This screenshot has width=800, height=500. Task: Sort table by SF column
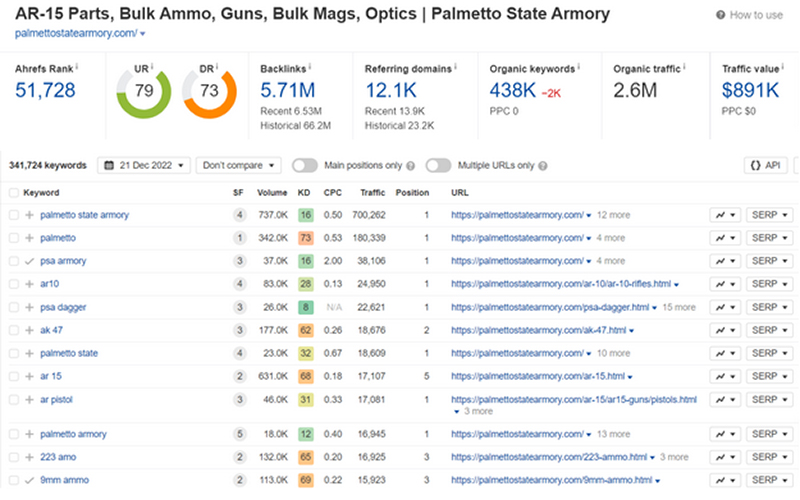pyautogui.click(x=238, y=193)
